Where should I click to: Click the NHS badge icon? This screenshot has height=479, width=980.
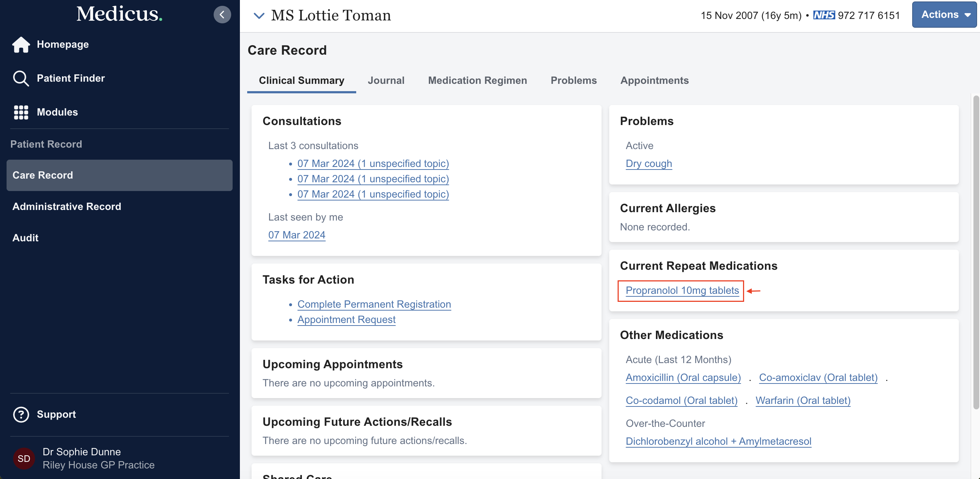(824, 15)
